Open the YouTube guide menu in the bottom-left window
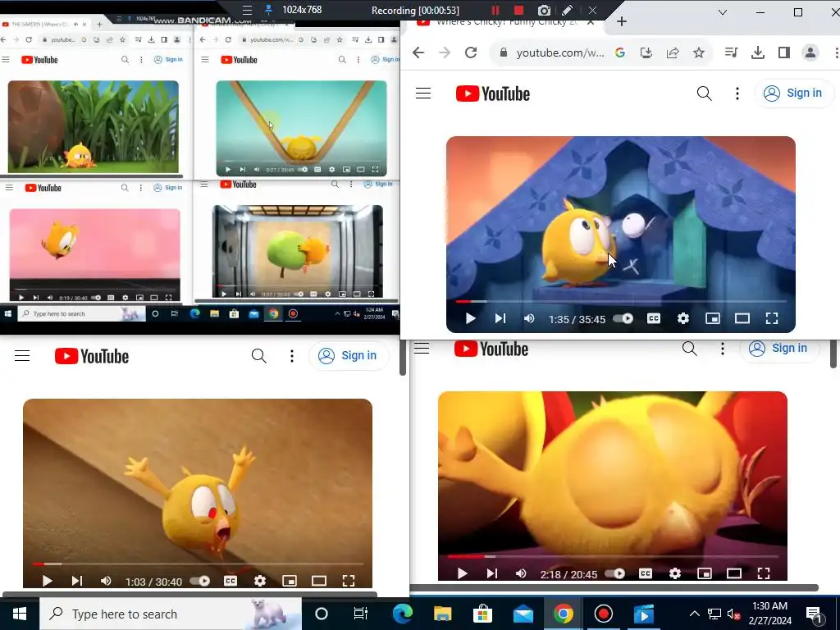This screenshot has height=630, width=840. tap(22, 356)
